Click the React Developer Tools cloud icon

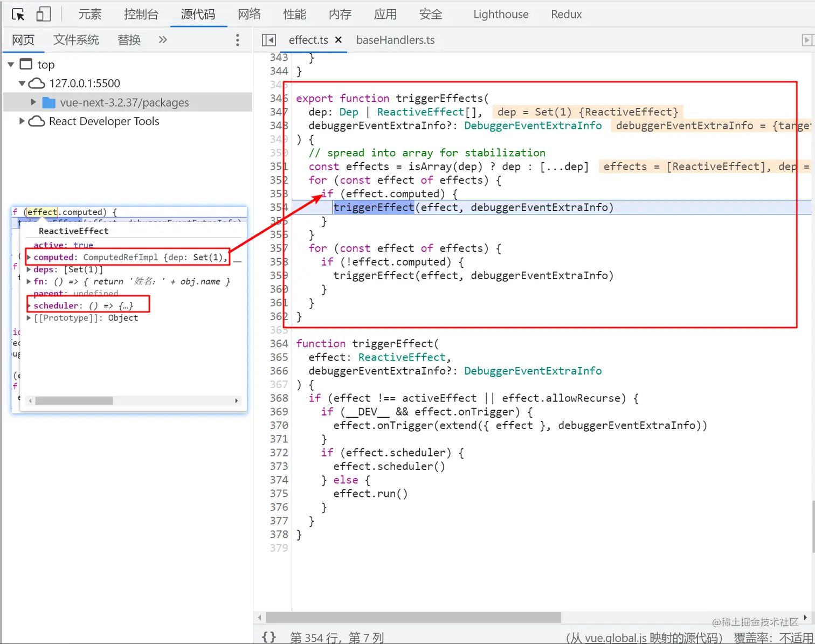pyautogui.click(x=37, y=121)
